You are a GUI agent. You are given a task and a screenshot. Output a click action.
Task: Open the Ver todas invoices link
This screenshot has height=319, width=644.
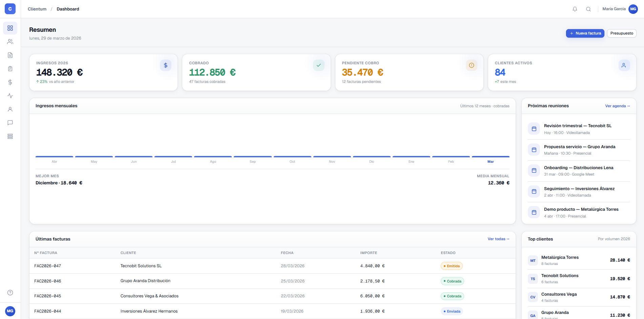click(x=498, y=239)
